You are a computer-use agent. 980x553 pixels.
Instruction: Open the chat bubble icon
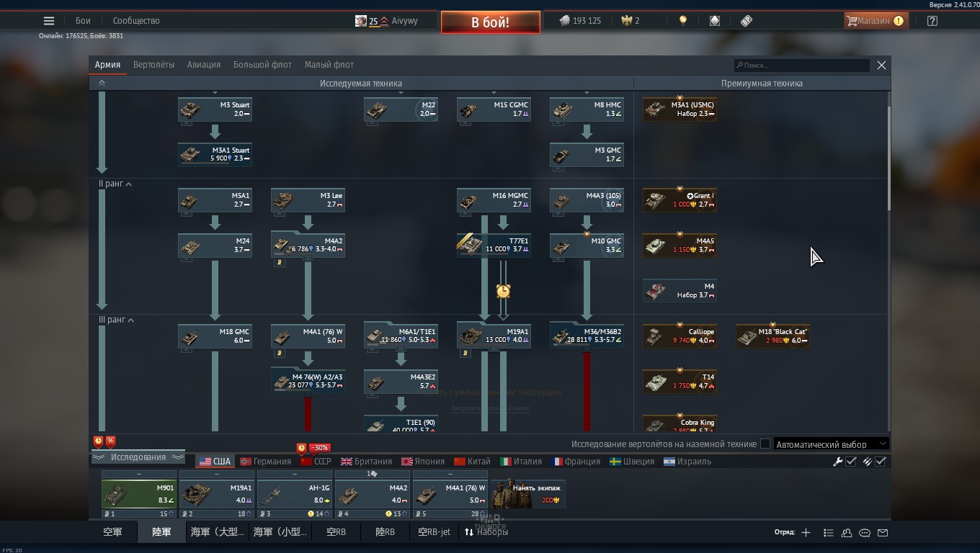(x=865, y=533)
